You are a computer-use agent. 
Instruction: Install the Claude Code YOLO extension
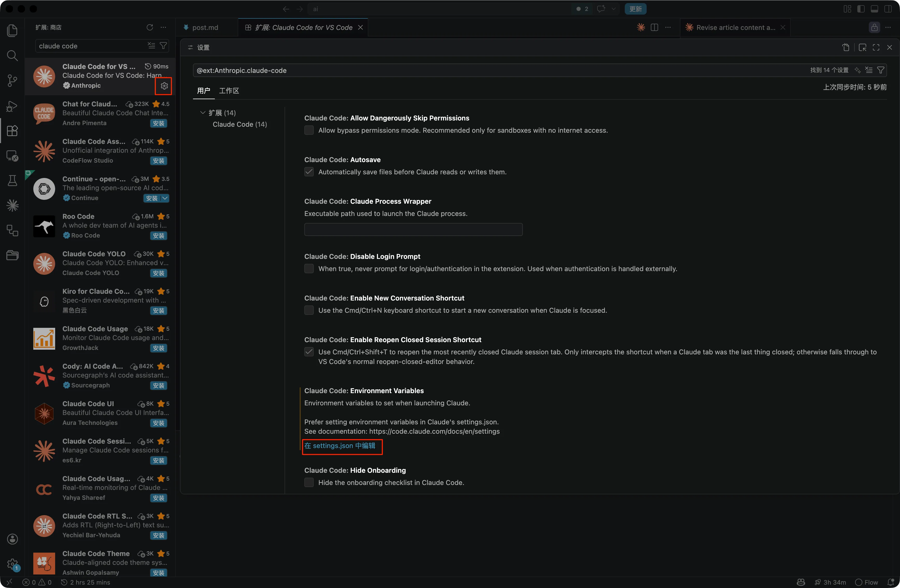158,273
